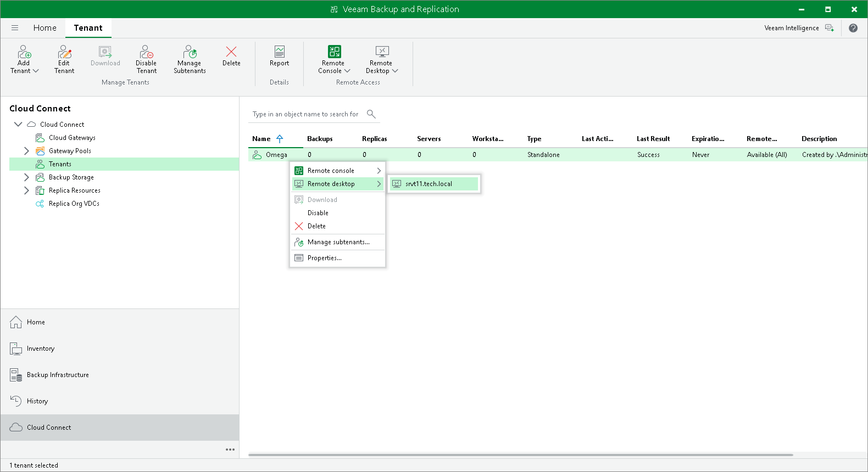Open the History view icon
The height and width of the screenshot is (472, 868).
coord(16,401)
